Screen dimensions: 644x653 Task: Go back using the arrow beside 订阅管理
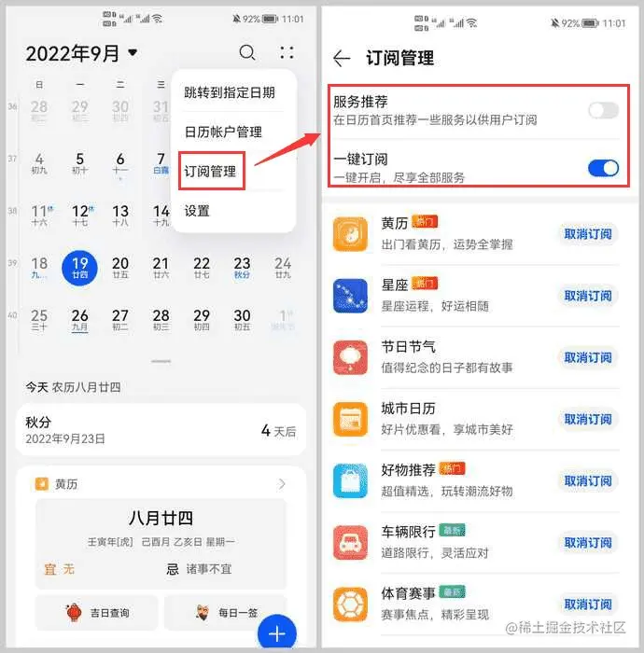click(x=342, y=58)
